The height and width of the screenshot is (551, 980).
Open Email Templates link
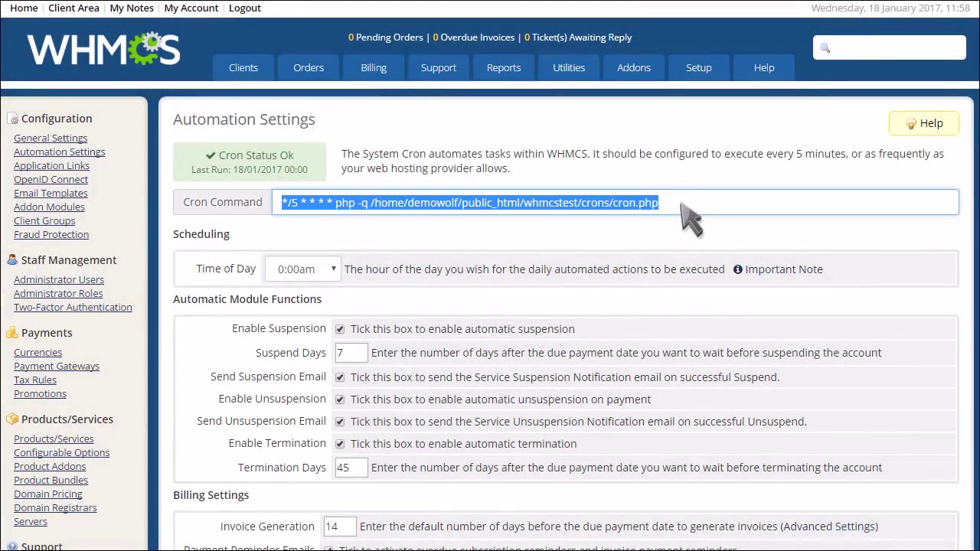click(51, 194)
